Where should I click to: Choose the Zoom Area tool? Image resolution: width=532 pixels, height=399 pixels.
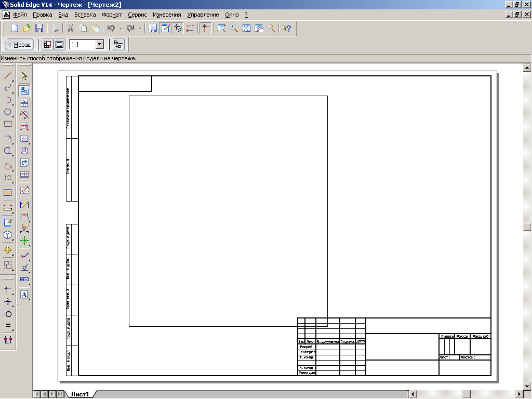coord(221,29)
